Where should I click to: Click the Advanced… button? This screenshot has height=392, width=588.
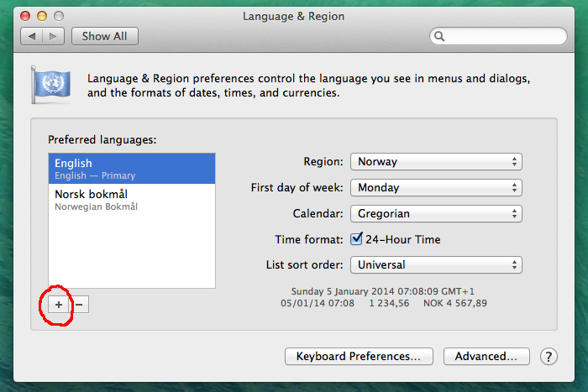[x=486, y=357]
